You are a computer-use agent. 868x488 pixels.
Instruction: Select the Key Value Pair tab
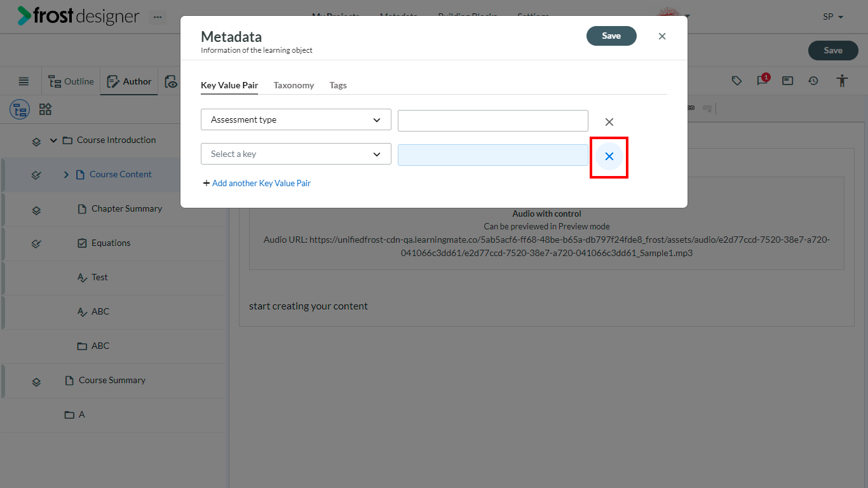pyautogui.click(x=229, y=85)
